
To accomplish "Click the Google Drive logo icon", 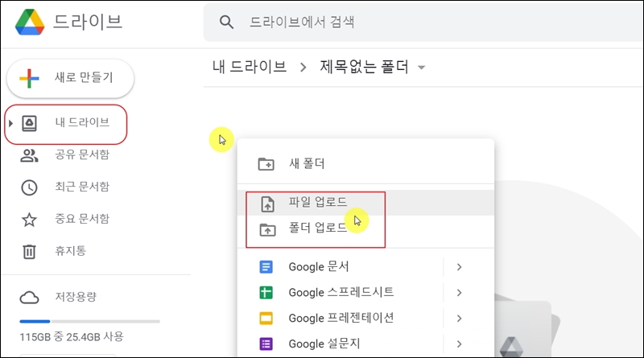I will point(30,22).
